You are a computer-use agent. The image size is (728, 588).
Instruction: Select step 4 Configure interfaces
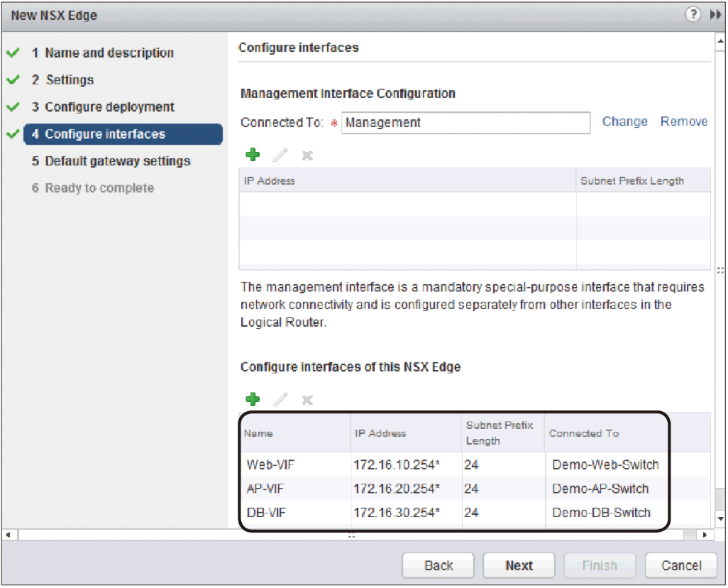click(x=123, y=134)
